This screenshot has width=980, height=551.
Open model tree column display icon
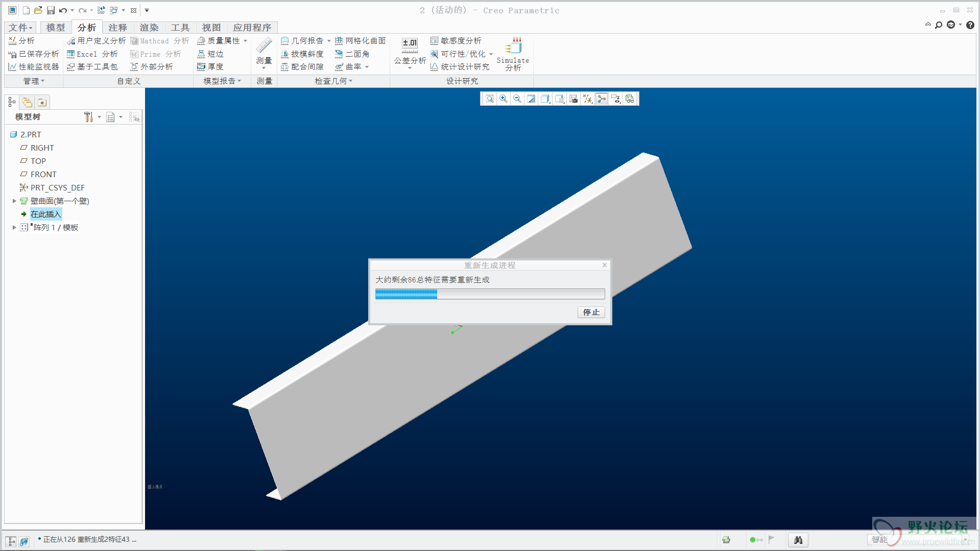[x=110, y=117]
